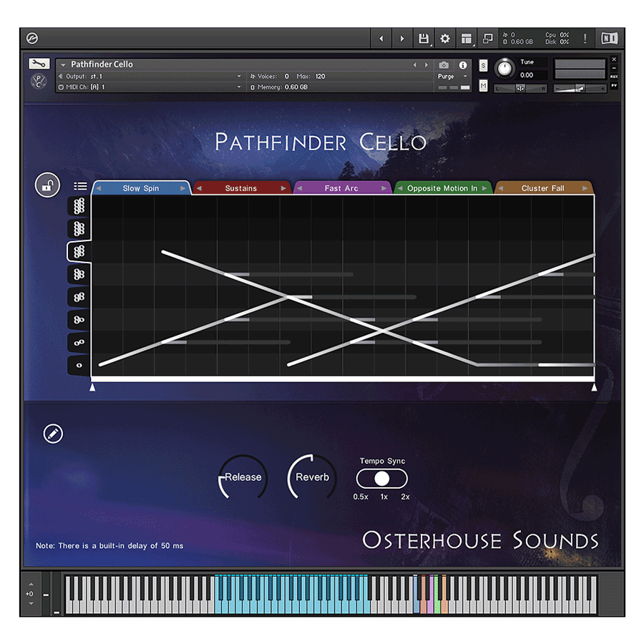Switch to the Slow Spin tab
644x644 pixels.
click(141, 188)
